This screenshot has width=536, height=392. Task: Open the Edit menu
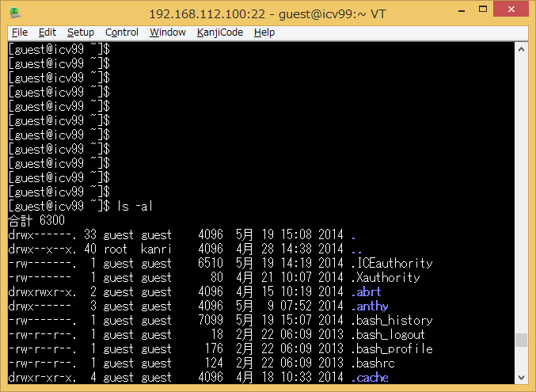(48, 32)
